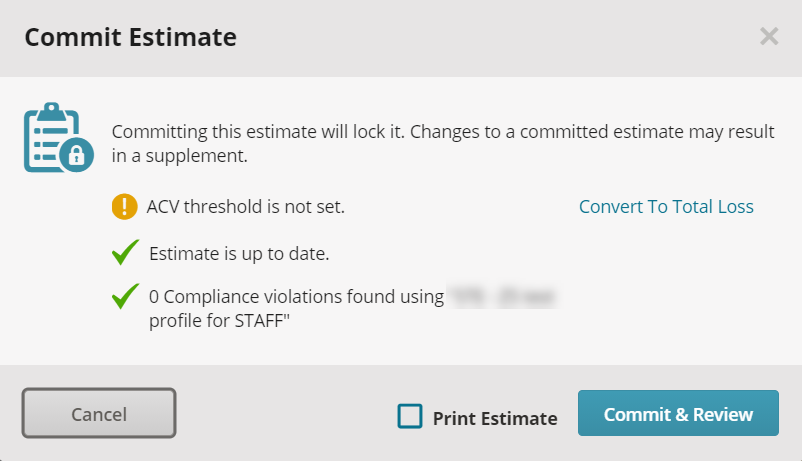Click the profile for STAFF text line
The image size is (802, 461).
219,321
